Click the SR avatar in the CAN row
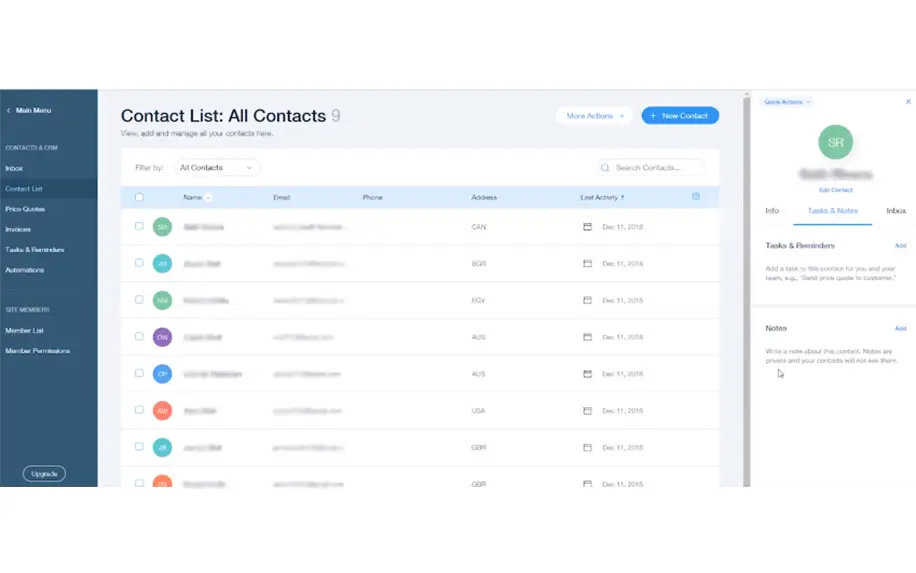Image resolution: width=916 pixels, height=573 pixels. [x=162, y=227]
